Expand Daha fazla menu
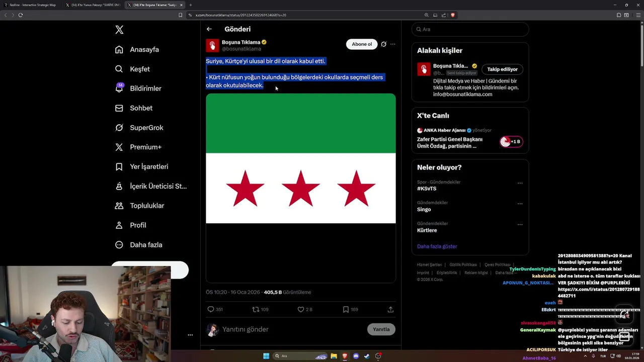Image resolution: width=644 pixels, height=362 pixels. [x=138, y=245]
